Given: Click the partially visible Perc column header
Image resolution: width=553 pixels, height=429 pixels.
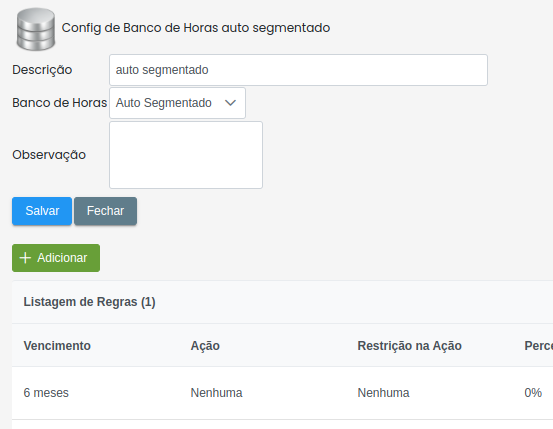Looking at the screenshot, I should [x=539, y=346].
